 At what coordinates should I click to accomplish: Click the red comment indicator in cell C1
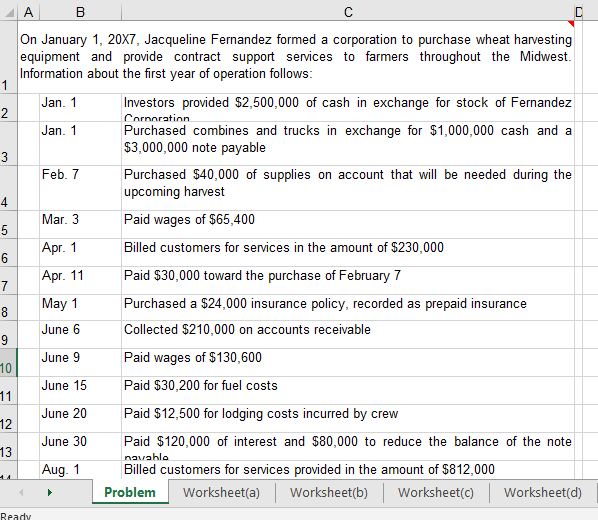coord(571,23)
